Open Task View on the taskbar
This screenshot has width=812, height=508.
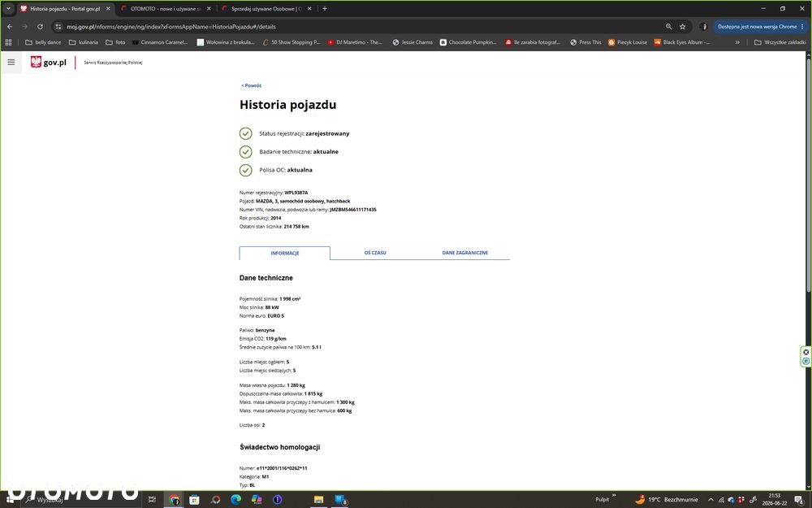[x=152, y=500]
